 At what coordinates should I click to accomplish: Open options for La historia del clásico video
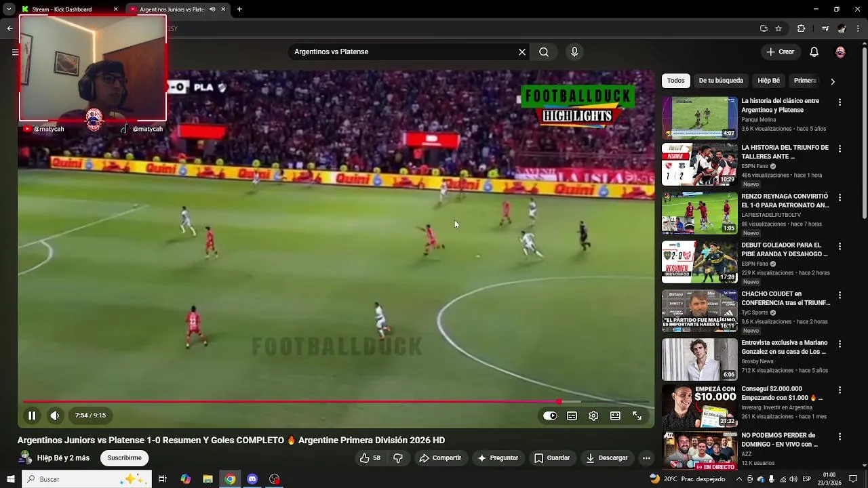840,102
